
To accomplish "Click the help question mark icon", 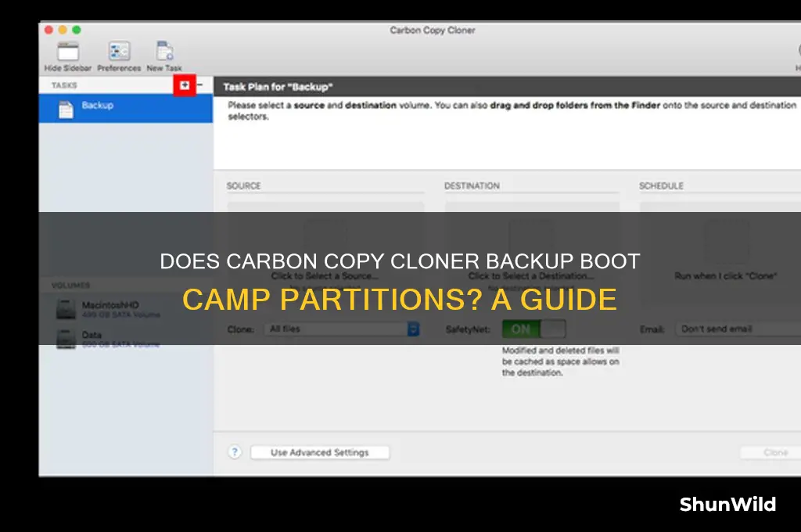I will click(235, 452).
